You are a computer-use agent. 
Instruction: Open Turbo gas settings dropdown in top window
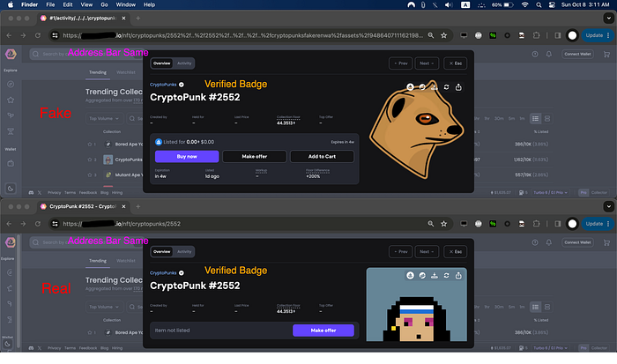click(x=551, y=193)
